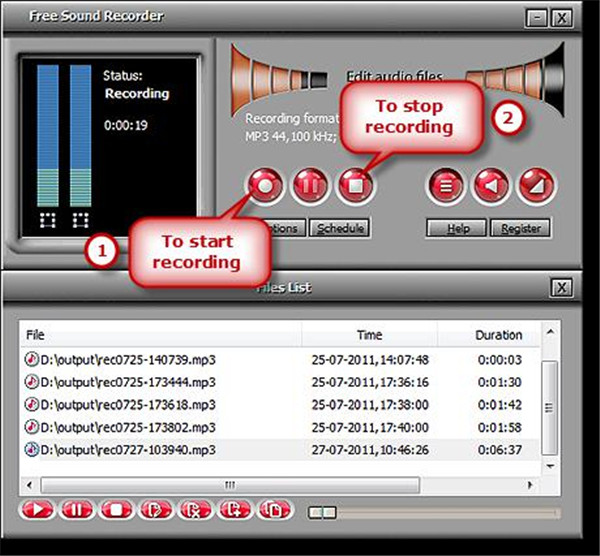Stop playback in the Files List toolbar
Viewport: 600px width, 556px height.
coord(116,510)
